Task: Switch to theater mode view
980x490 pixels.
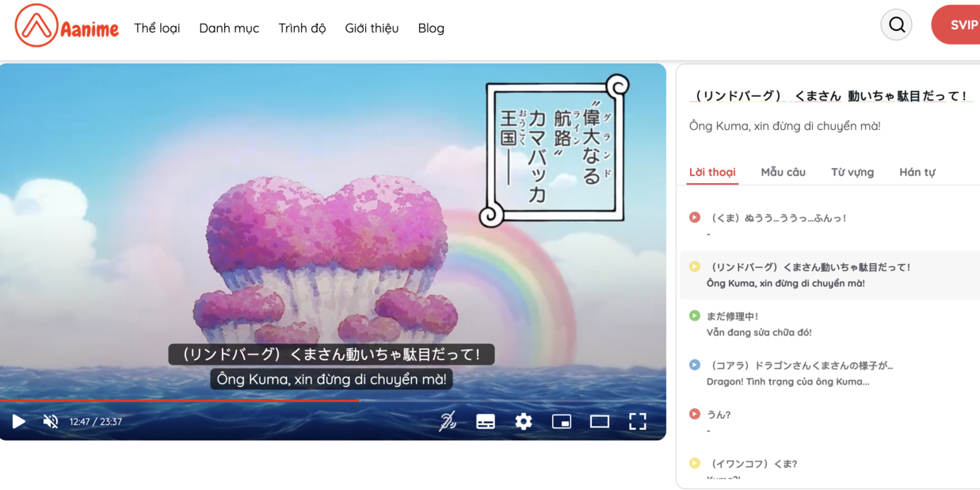Action: click(599, 422)
